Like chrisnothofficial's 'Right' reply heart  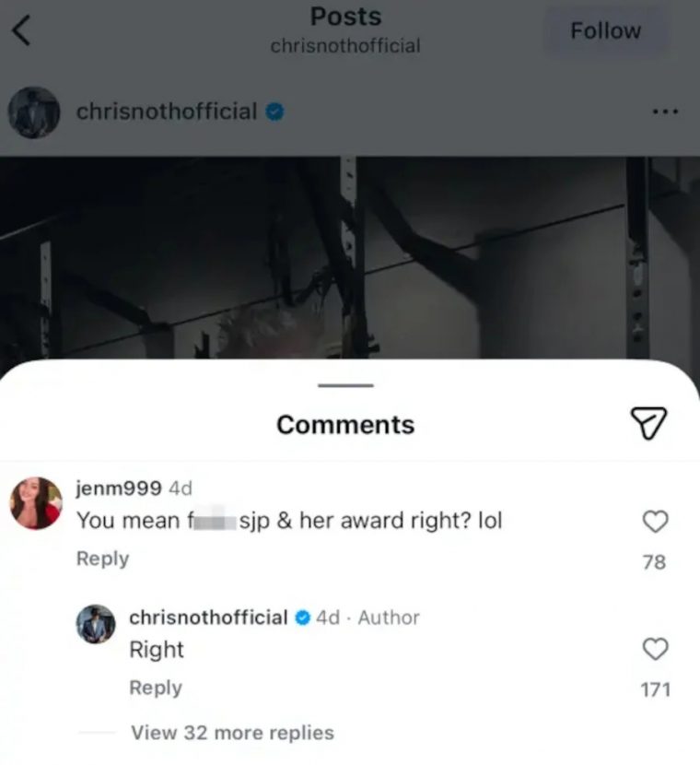pyautogui.click(x=655, y=649)
